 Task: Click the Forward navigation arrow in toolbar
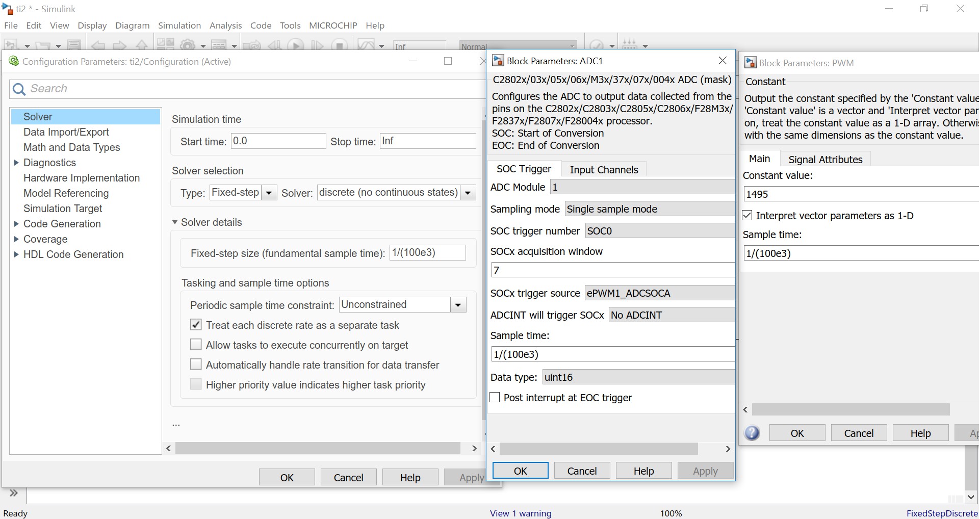119,45
